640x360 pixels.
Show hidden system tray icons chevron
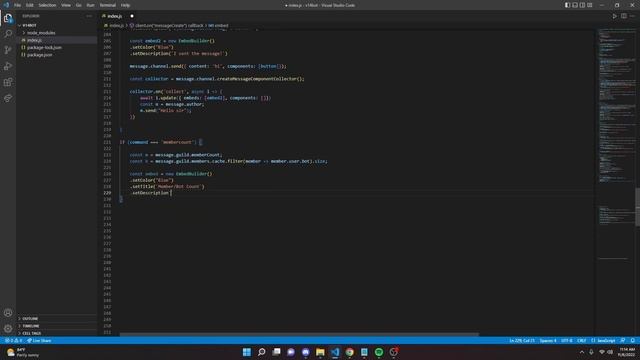coord(582,352)
